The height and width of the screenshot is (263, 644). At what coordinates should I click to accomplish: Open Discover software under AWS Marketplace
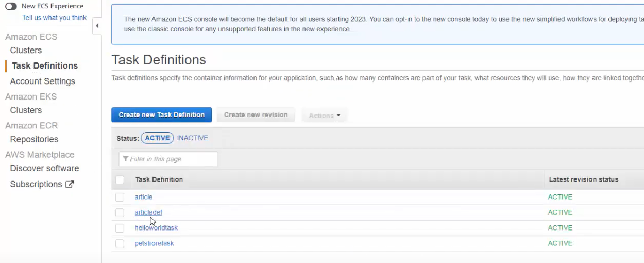[x=44, y=169]
